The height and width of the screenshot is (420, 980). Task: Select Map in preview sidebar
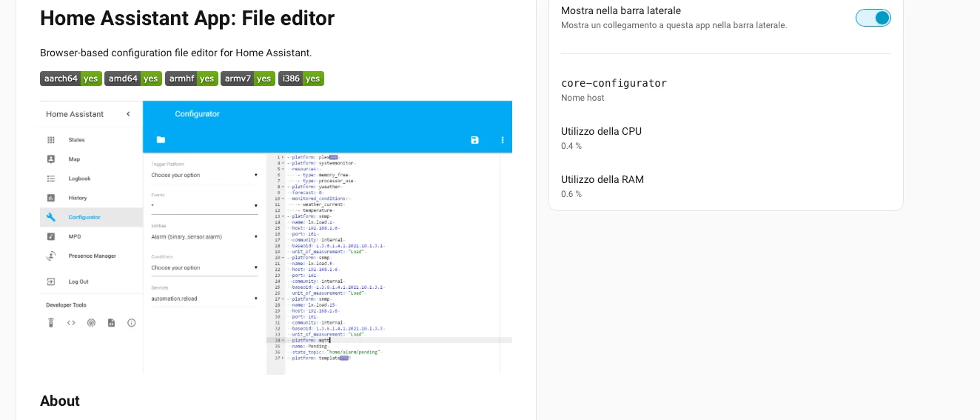[74, 159]
